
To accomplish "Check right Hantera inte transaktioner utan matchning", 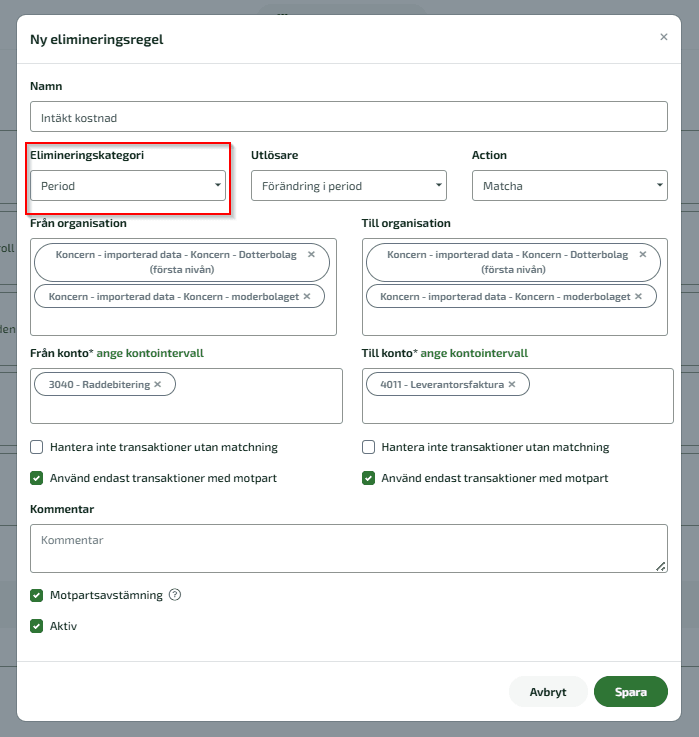I will pos(369,447).
